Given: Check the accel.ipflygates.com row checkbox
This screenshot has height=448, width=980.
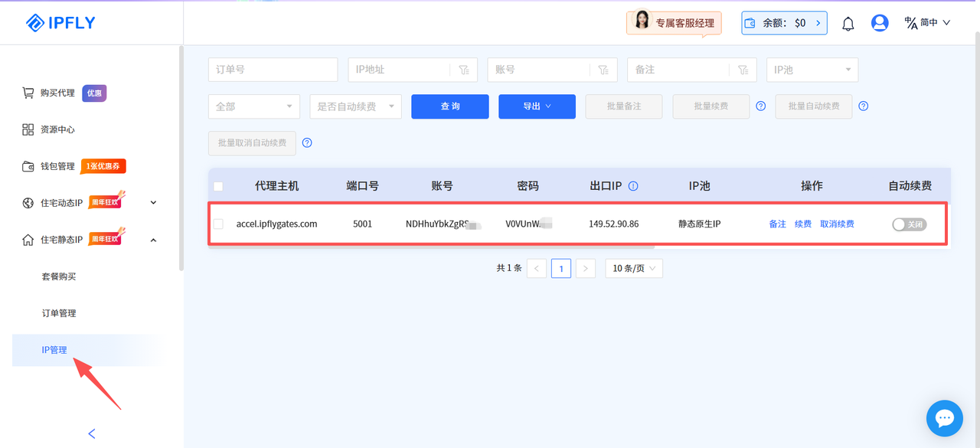Looking at the screenshot, I should pos(218,224).
